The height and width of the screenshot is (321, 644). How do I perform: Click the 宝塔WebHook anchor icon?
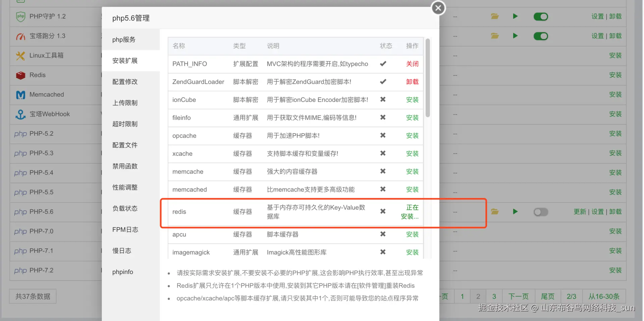[20, 114]
